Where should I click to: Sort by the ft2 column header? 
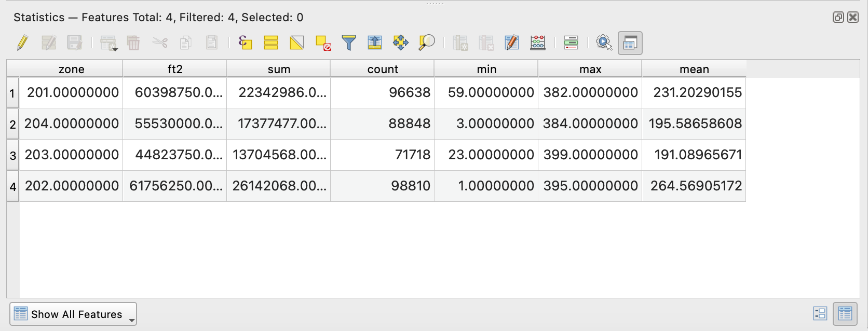(175, 69)
